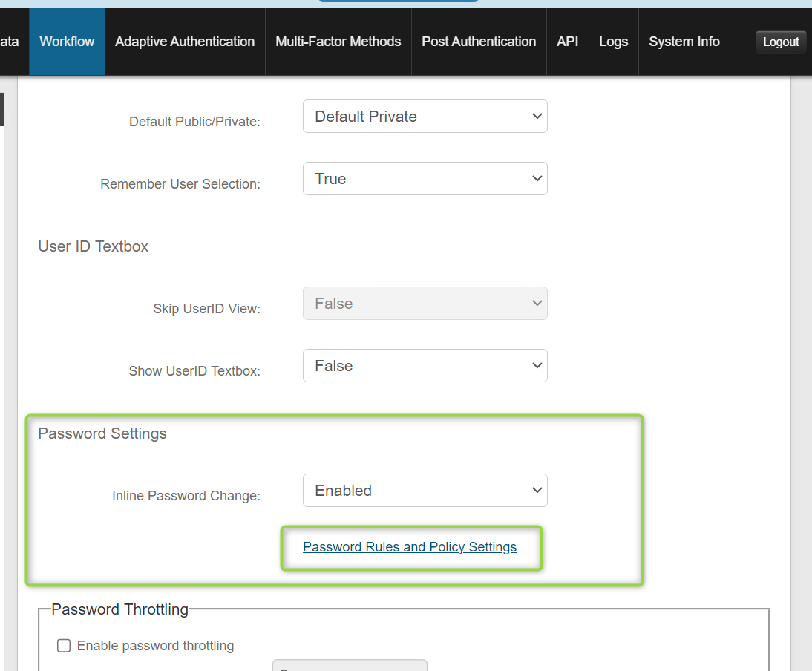The height and width of the screenshot is (671, 812).
Task: Click the Enable password throttling label
Action: [155, 646]
